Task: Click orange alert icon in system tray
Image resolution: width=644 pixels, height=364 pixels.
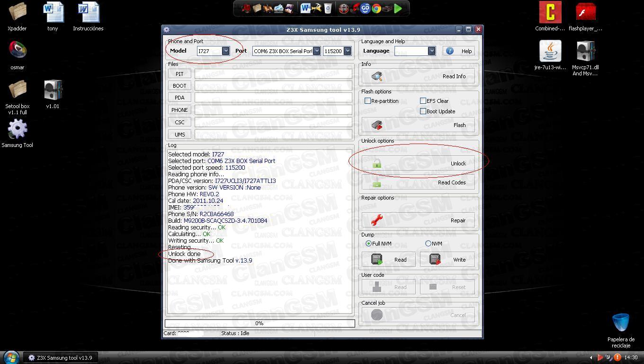Action: [617, 357]
